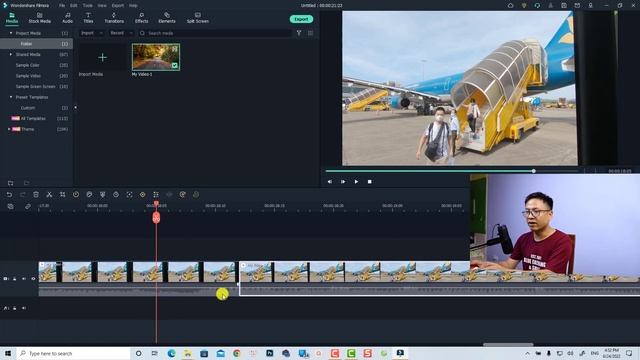Click the corner-brackets focus icon in toolbar

[x=129, y=195]
